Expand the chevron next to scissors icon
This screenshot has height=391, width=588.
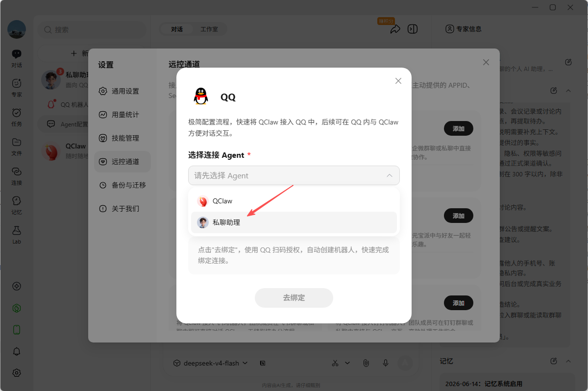tap(347, 363)
